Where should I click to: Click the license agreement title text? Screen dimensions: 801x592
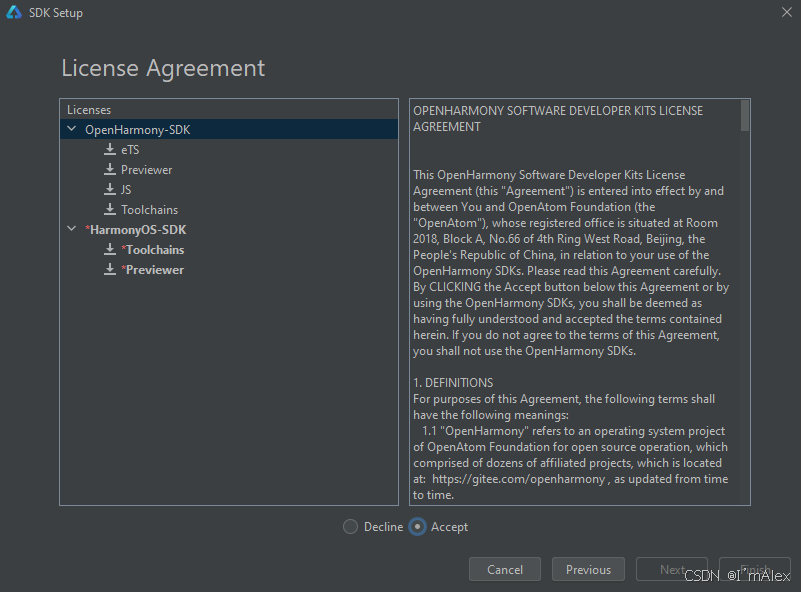pyautogui.click(x=558, y=119)
